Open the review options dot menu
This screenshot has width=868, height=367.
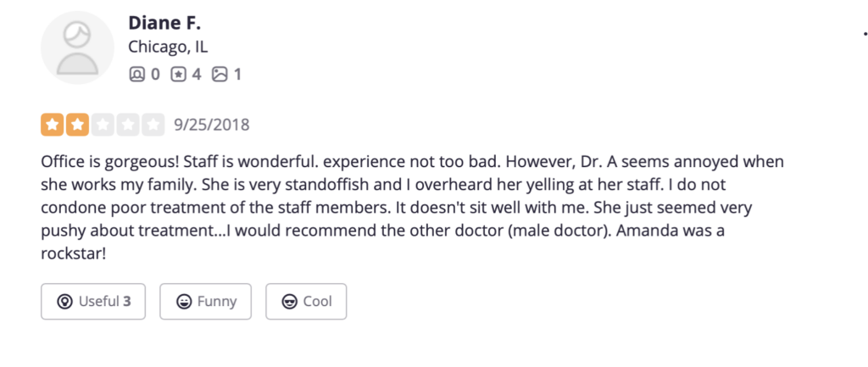(865, 34)
